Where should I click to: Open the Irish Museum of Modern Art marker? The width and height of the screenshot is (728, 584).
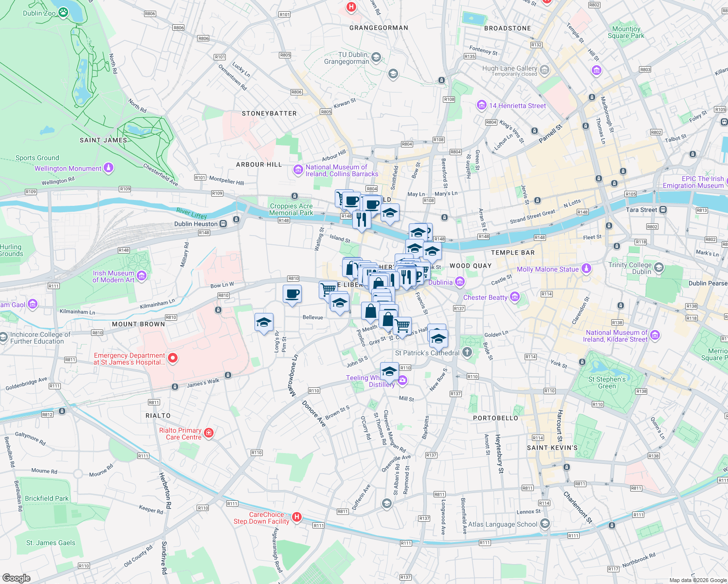point(142,276)
